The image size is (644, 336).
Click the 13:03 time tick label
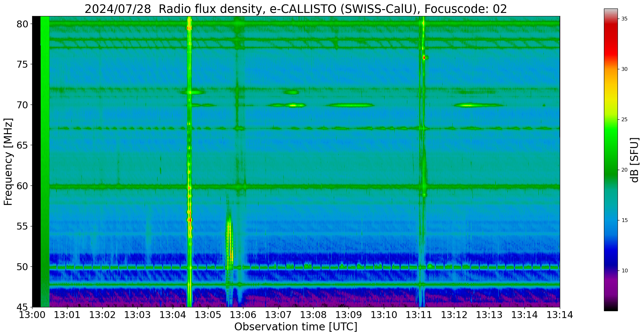pyautogui.click(x=137, y=315)
